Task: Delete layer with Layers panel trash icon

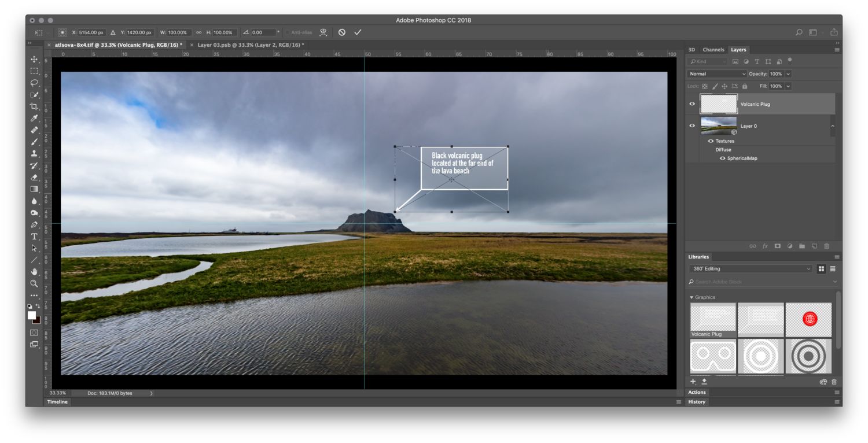Action: (x=826, y=246)
